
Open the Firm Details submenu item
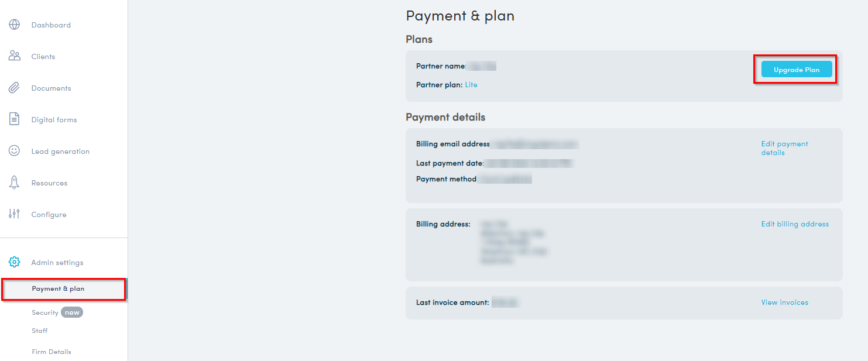[52, 352]
